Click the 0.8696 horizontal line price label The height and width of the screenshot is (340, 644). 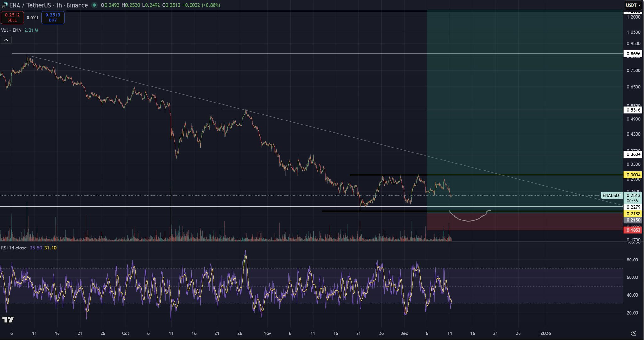(x=633, y=54)
